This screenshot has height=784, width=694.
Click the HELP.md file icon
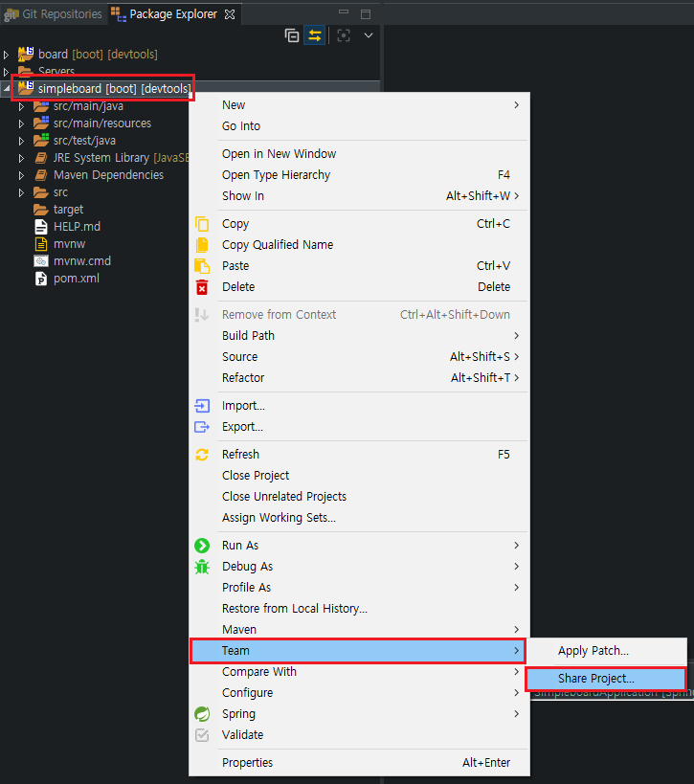(41, 227)
